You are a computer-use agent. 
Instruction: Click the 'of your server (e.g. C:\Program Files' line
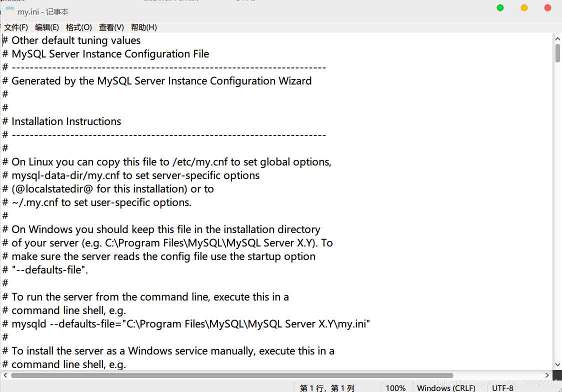(x=167, y=243)
